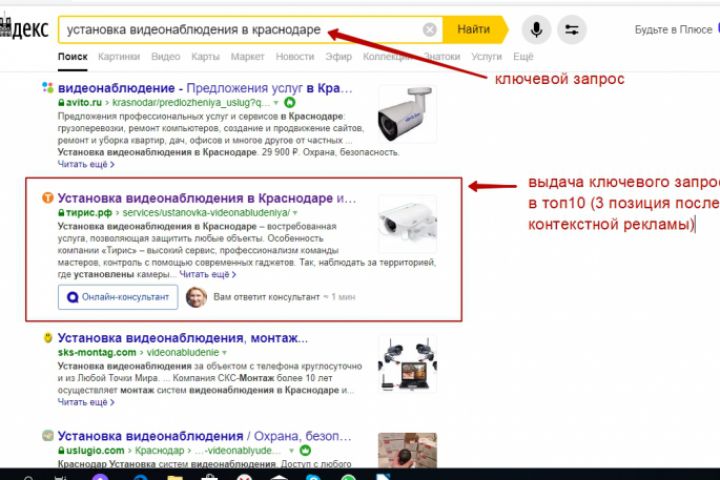Expand the dropdown arrow after avito.ru URL
Image resolution: width=720 pixels, height=480 pixels.
point(276,103)
